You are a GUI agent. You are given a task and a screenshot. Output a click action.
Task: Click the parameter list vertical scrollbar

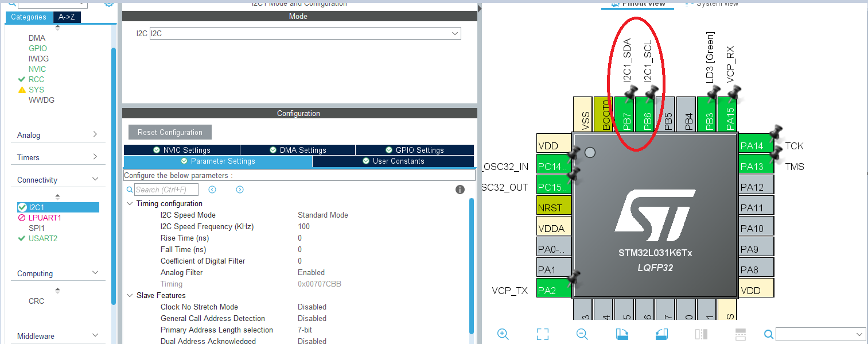coord(472,265)
